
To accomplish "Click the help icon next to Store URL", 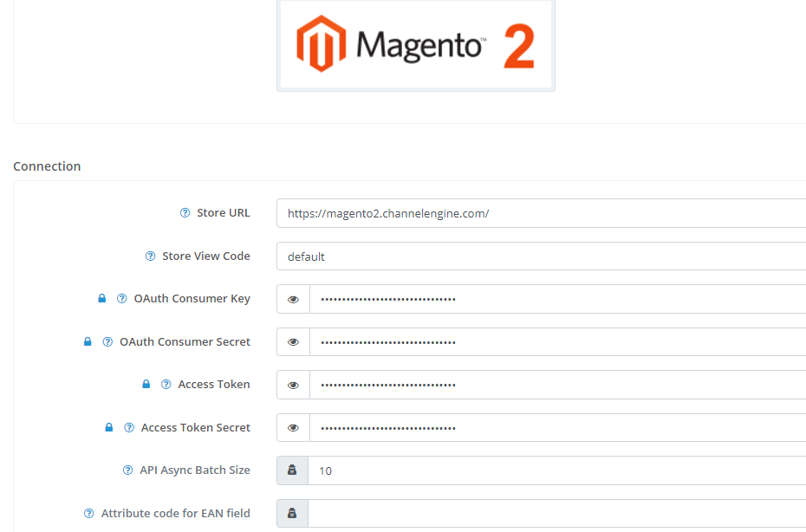I will tap(184, 212).
